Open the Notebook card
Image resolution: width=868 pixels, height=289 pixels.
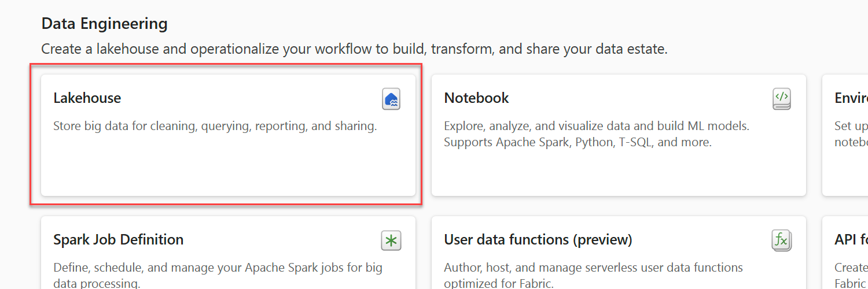tap(619, 135)
